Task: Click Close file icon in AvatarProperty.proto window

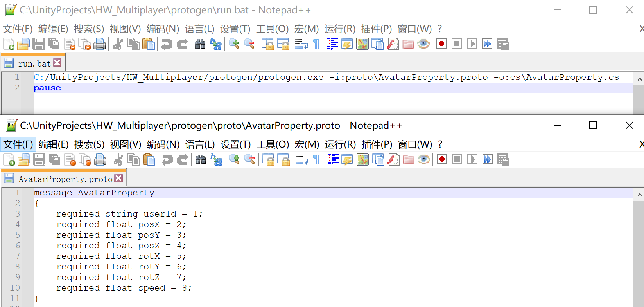Action: coord(70,159)
